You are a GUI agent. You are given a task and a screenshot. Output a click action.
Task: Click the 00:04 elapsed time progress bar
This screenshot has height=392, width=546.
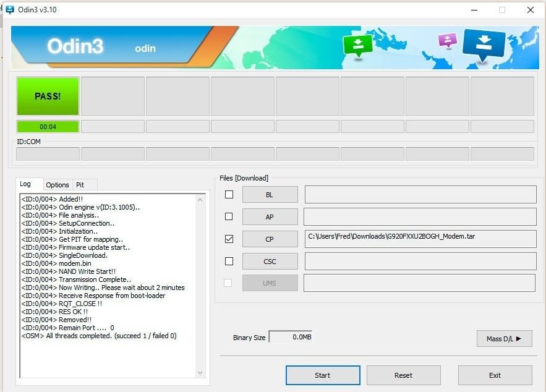[x=48, y=127]
